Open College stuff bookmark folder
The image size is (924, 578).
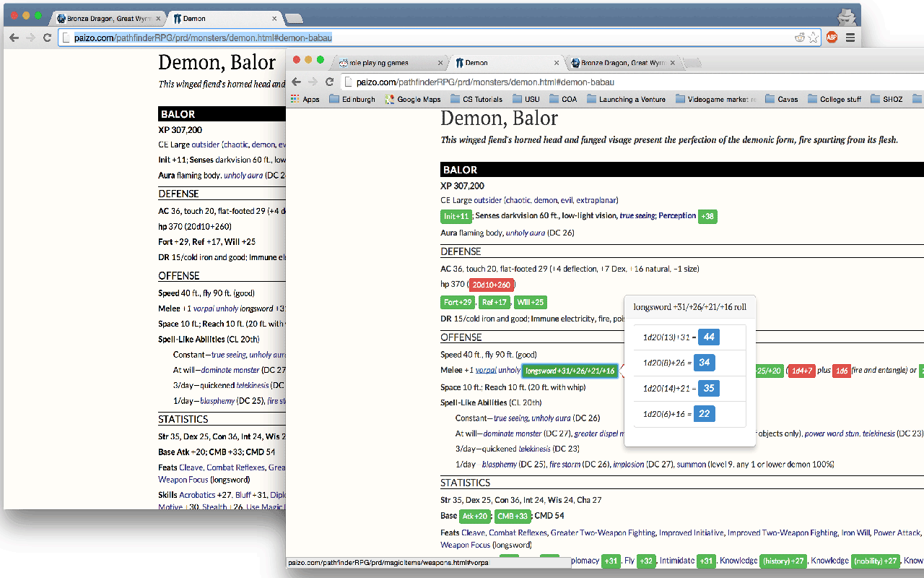pyautogui.click(x=834, y=99)
